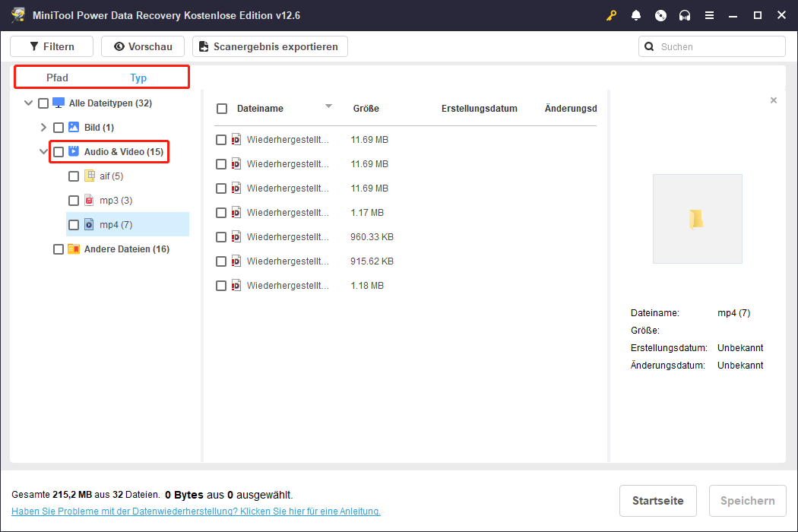
Task: Tick the mp3 (3) checkbox
Action: [x=74, y=201]
